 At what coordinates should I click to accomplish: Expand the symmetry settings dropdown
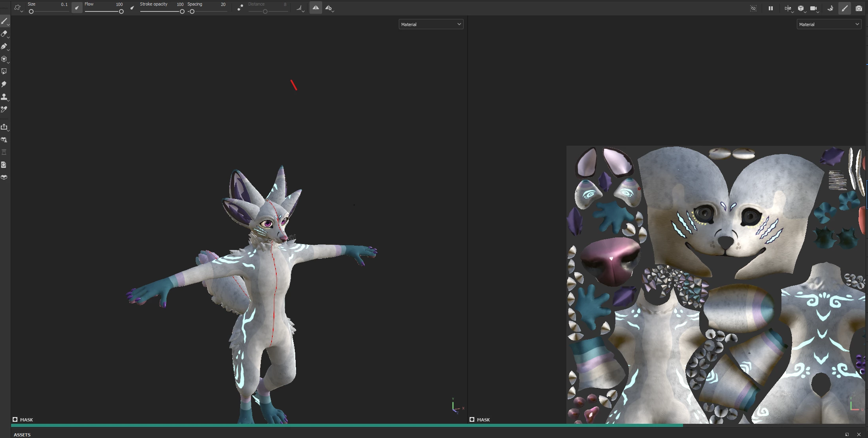[x=329, y=8]
